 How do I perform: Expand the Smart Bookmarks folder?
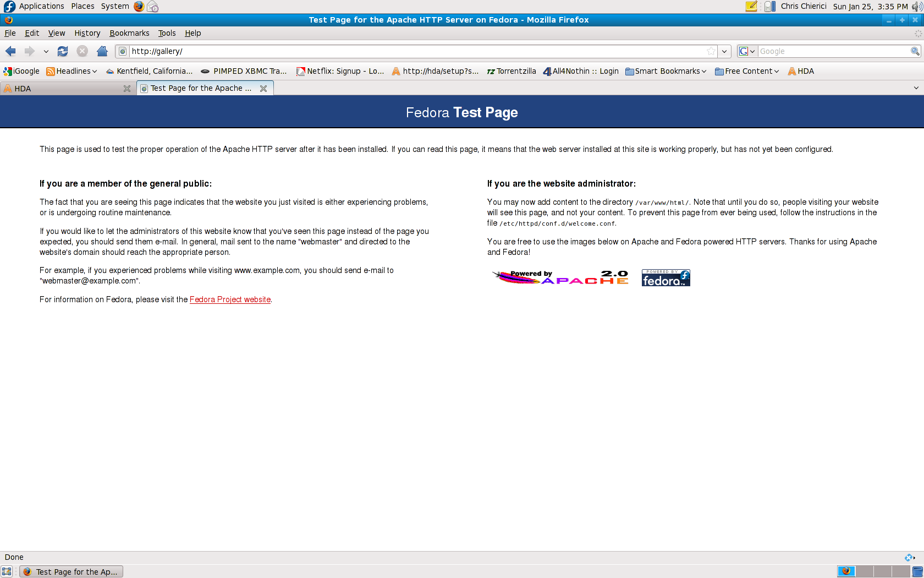[x=666, y=71]
